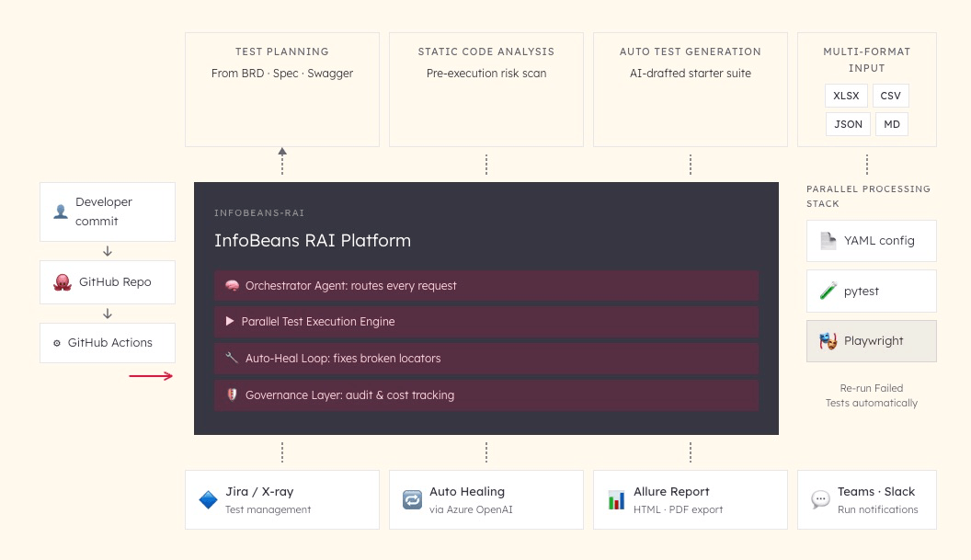Click the Jira X-ray diamond icon
This screenshot has width=971, height=560.
(x=208, y=499)
